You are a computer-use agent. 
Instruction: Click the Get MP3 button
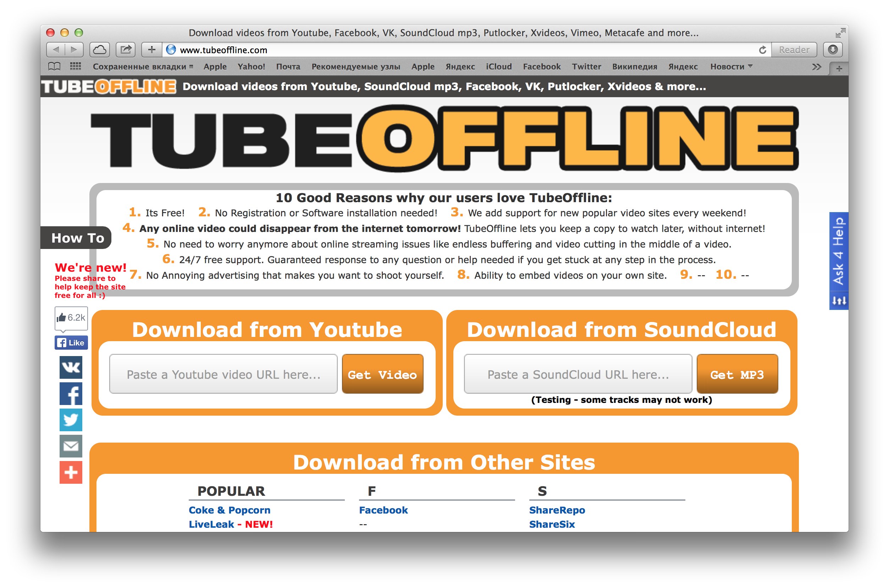[x=736, y=375]
